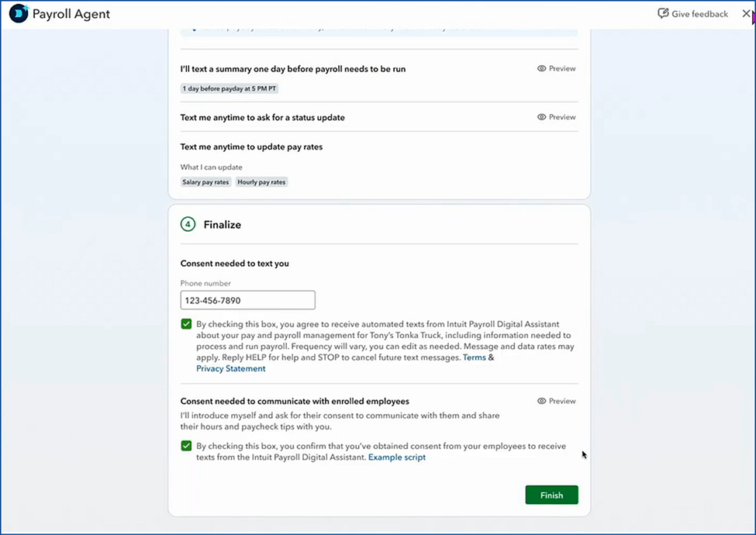The height and width of the screenshot is (535, 756).
Task: Open the Example script link
Action: [x=397, y=457]
